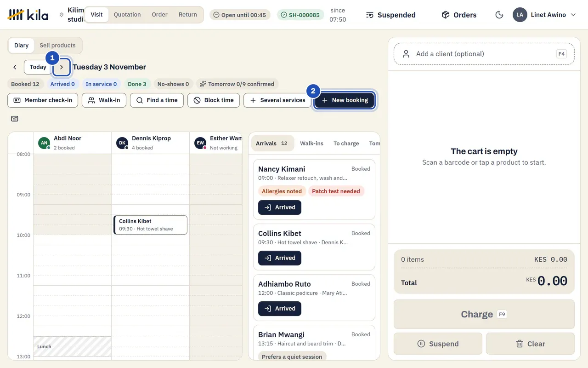The image size is (588, 368).
Task: Open Suspended carts list
Action: point(391,15)
